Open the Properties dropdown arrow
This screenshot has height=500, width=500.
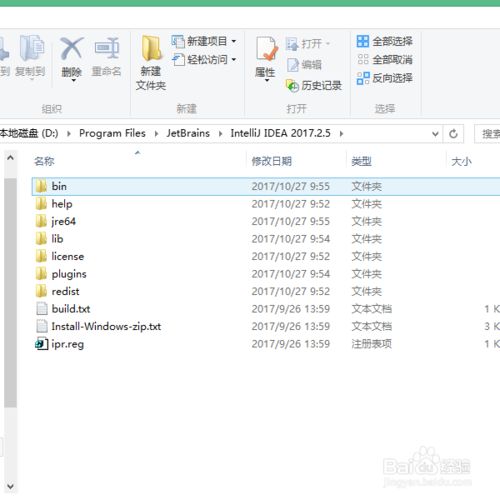pos(267,80)
